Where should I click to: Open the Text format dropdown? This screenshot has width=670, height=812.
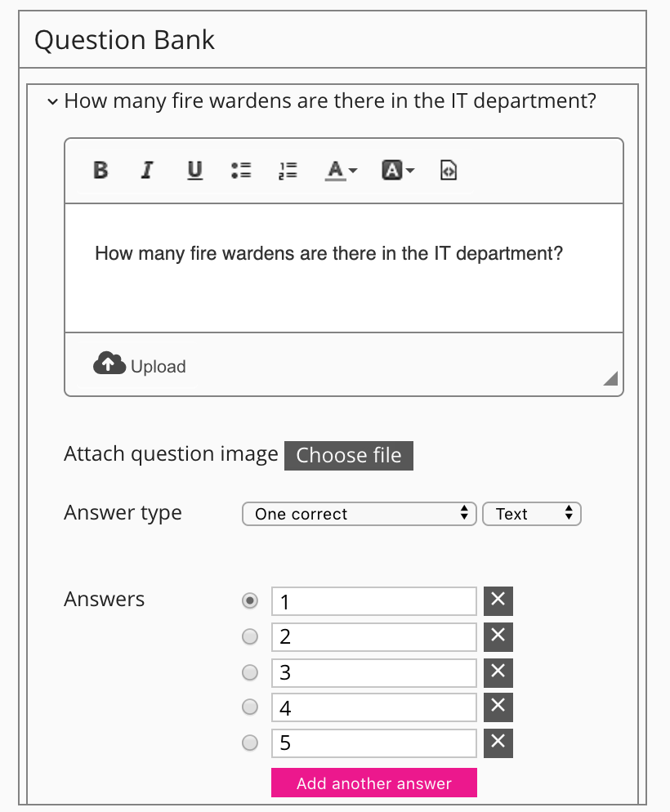532,514
